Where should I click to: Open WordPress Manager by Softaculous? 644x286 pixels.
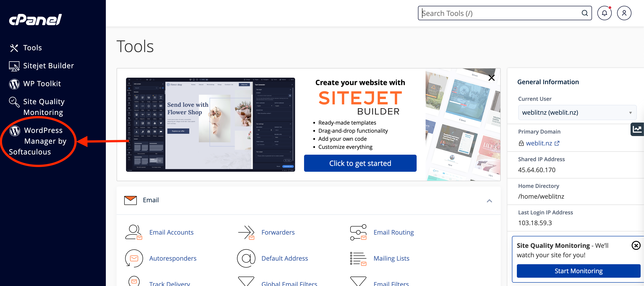(x=38, y=141)
